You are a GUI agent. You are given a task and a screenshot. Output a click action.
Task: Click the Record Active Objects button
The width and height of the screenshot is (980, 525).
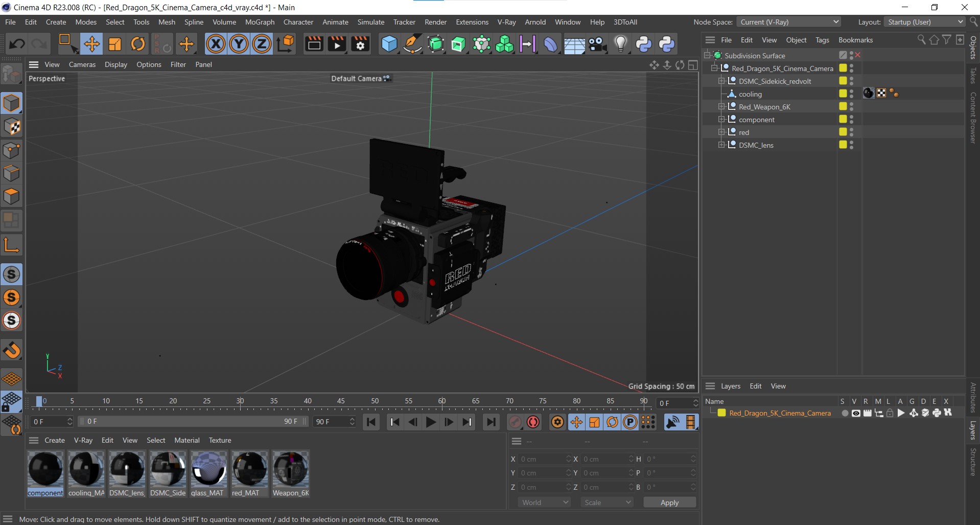[x=515, y=422]
